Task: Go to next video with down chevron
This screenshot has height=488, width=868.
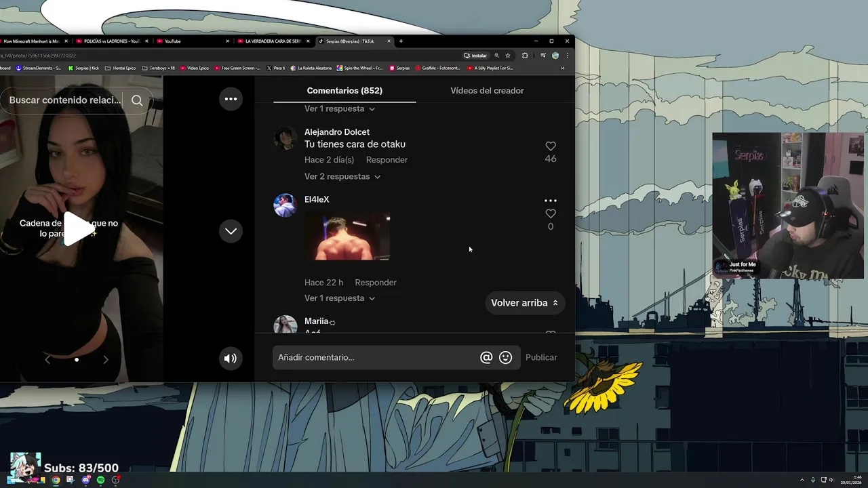Action: [231, 231]
